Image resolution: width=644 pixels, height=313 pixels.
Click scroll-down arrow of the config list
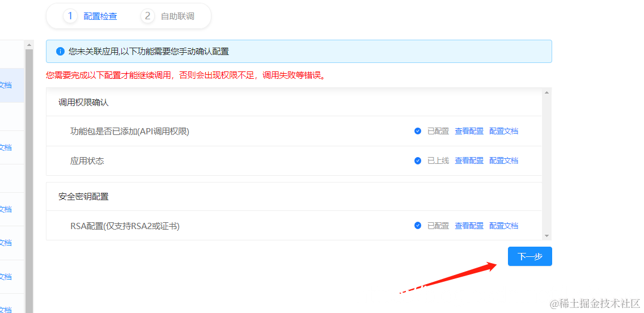546,236
